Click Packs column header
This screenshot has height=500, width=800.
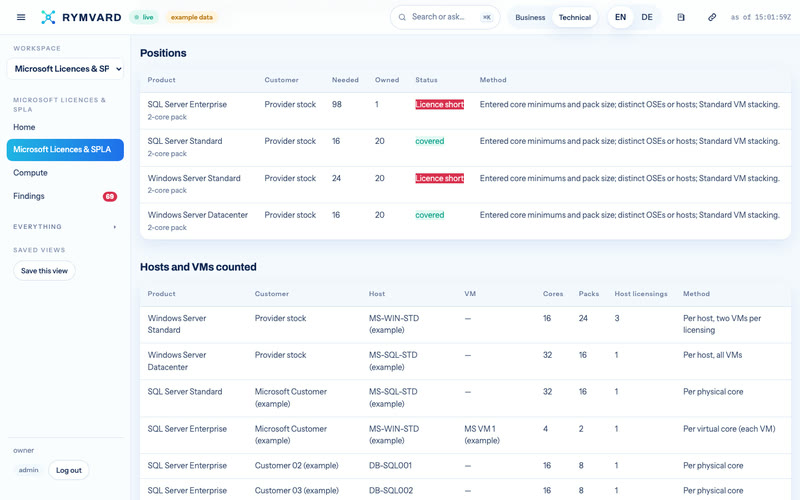(589, 294)
